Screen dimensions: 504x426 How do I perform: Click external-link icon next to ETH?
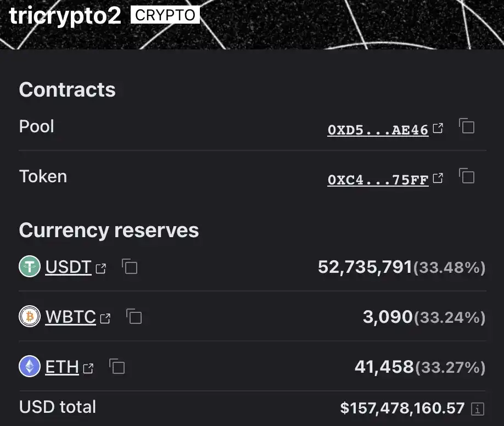pyautogui.click(x=88, y=368)
